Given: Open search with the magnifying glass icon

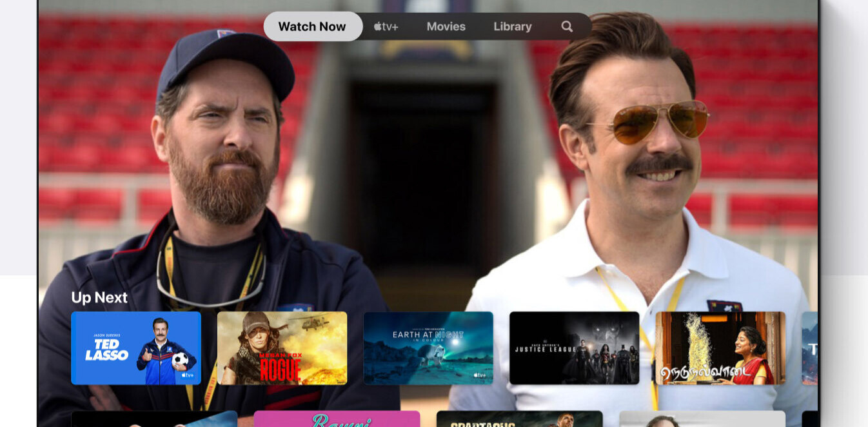Looking at the screenshot, I should [567, 26].
